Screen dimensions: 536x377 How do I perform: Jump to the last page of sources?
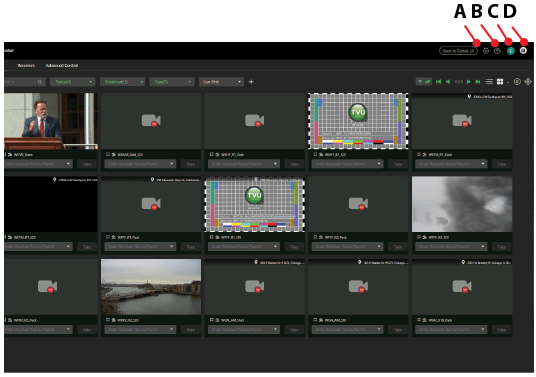[478, 82]
